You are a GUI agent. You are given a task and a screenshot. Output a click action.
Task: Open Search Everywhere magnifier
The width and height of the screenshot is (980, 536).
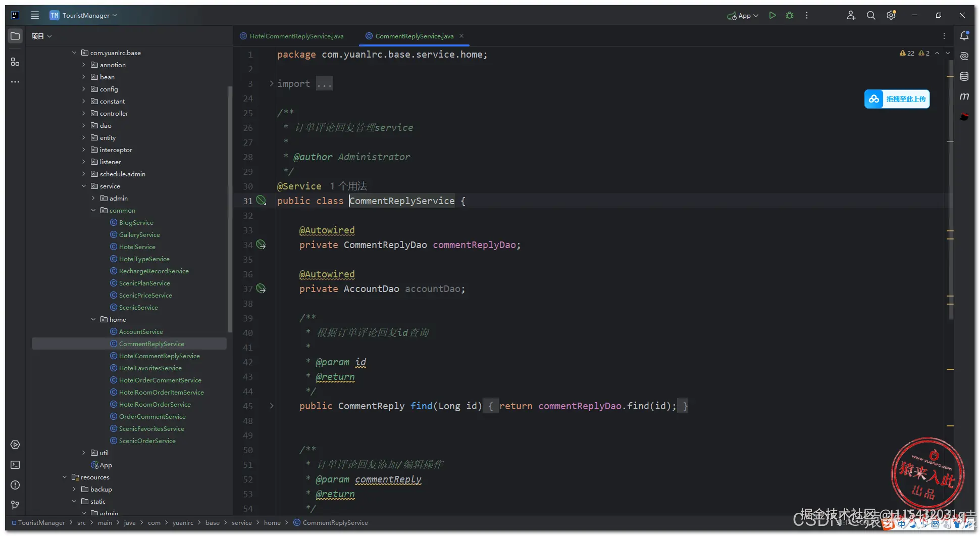(x=871, y=15)
